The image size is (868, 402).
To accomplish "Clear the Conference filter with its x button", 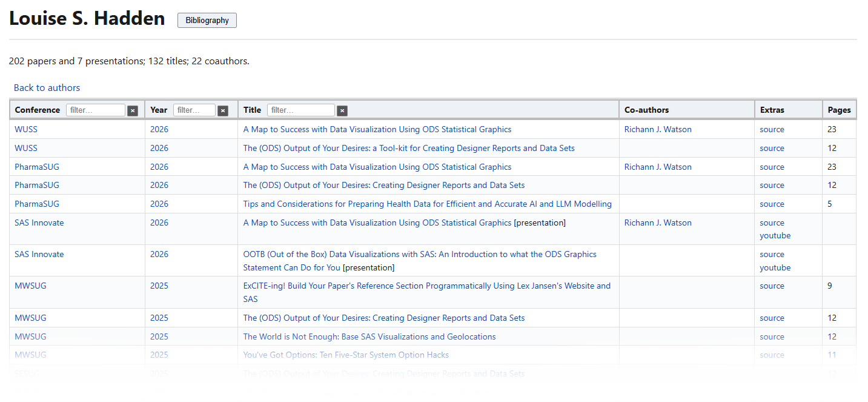I will tap(133, 110).
